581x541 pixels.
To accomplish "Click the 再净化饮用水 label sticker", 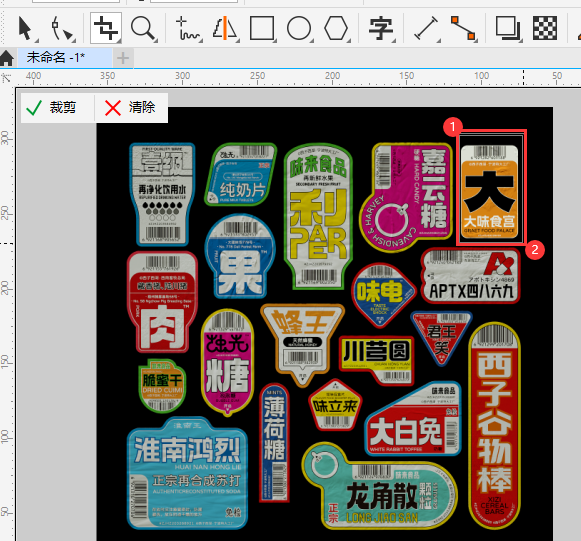I will pos(162,194).
